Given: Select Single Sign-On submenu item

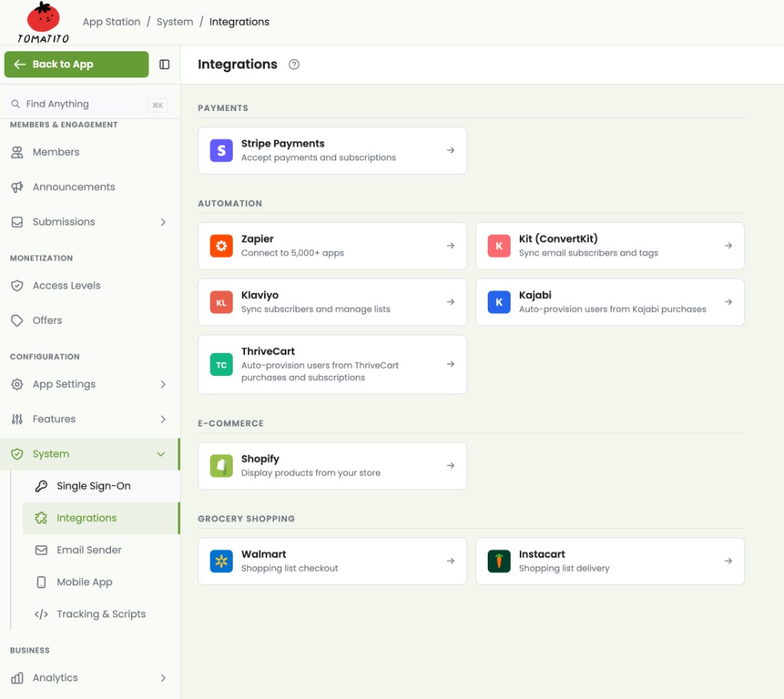Looking at the screenshot, I should [100, 486].
